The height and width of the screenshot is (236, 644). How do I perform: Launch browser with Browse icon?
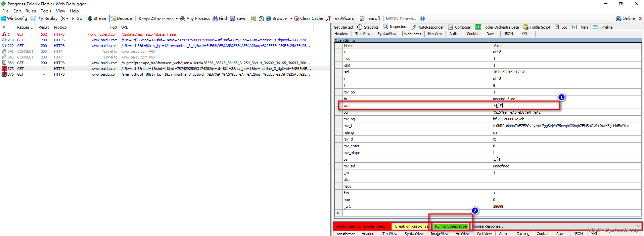click(276, 18)
